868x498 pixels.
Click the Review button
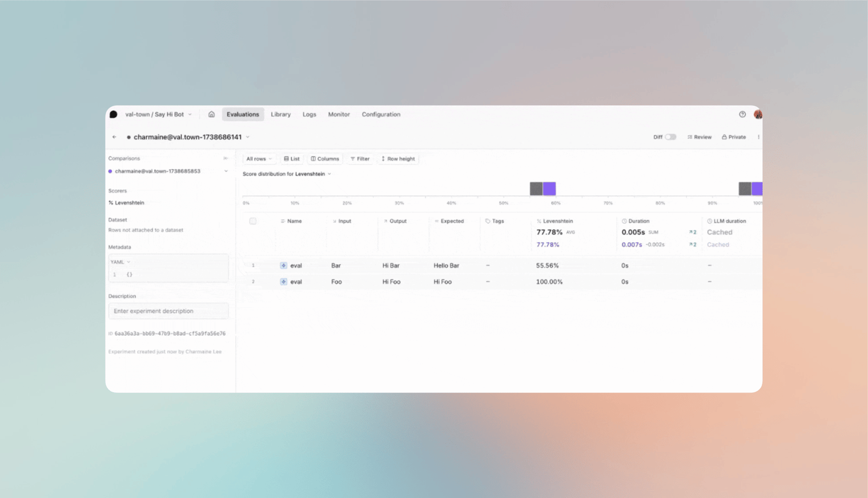[x=700, y=137]
